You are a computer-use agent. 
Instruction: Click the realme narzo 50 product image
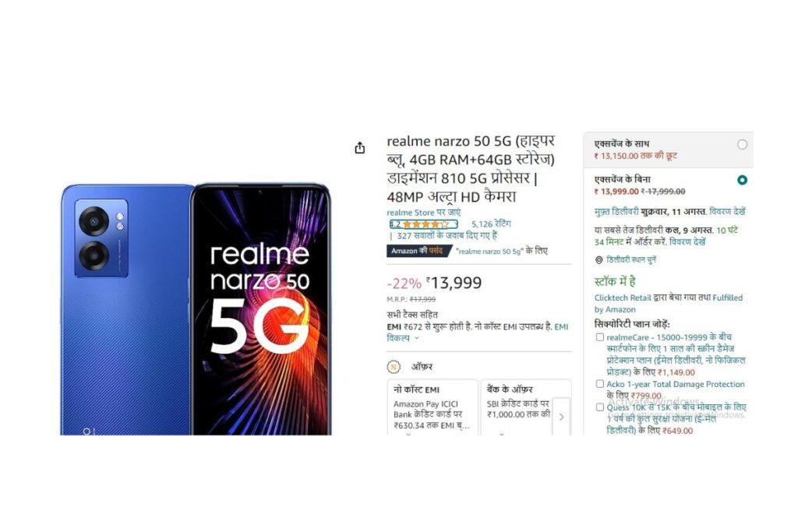coord(196,309)
